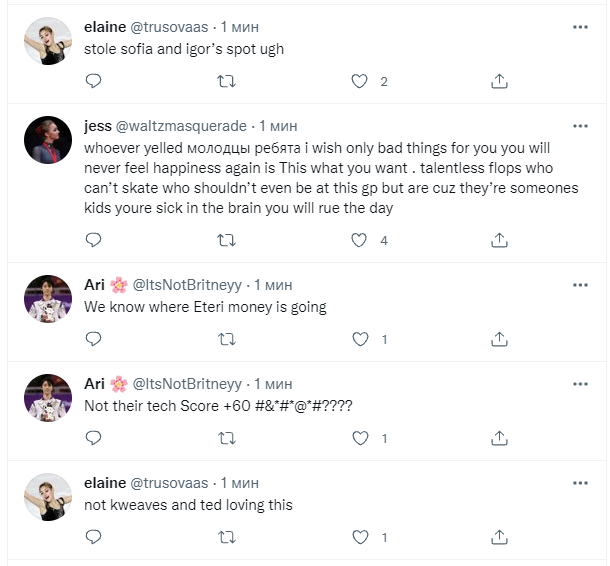The image size is (610, 566).
Task: Click jess's profile avatar
Action: click(x=48, y=140)
